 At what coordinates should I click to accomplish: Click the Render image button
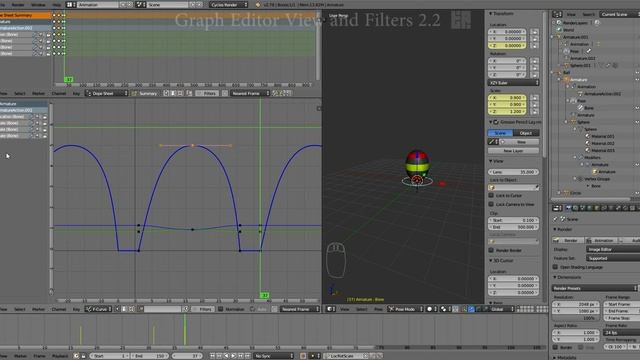point(567,240)
